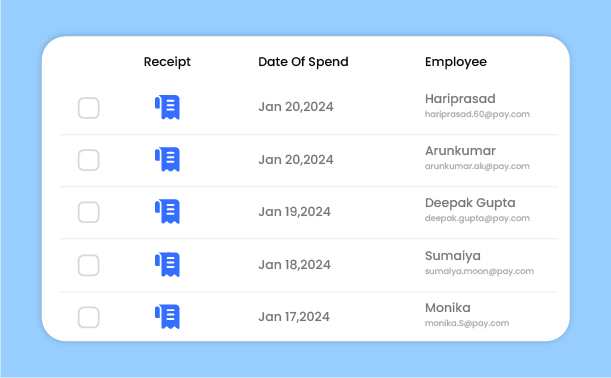Viewport: 611px width, 378px height.
Task: Open Hariprasad's receipt icon
Action: [168, 107]
